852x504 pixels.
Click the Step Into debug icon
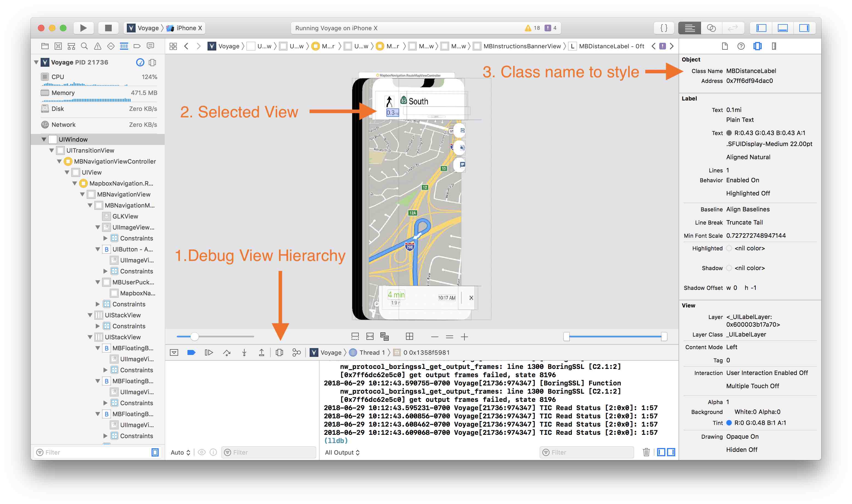[244, 352]
